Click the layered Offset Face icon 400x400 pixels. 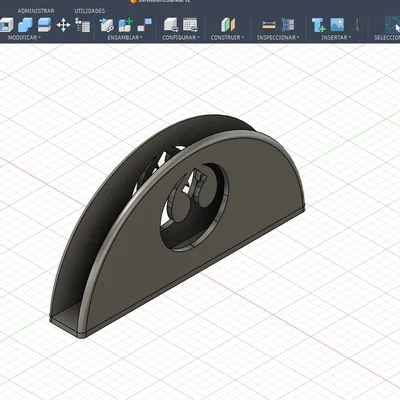tap(44, 25)
